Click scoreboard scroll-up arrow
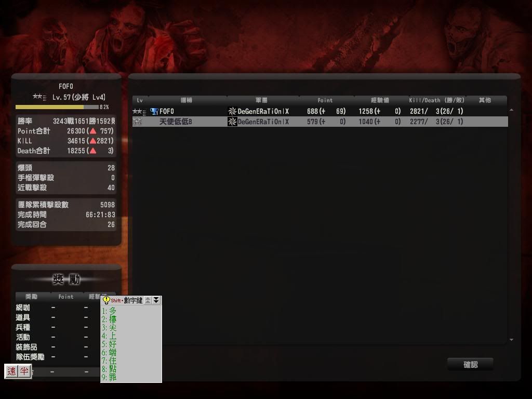The height and width of the screenshot is (399, 532). (511, 110)
